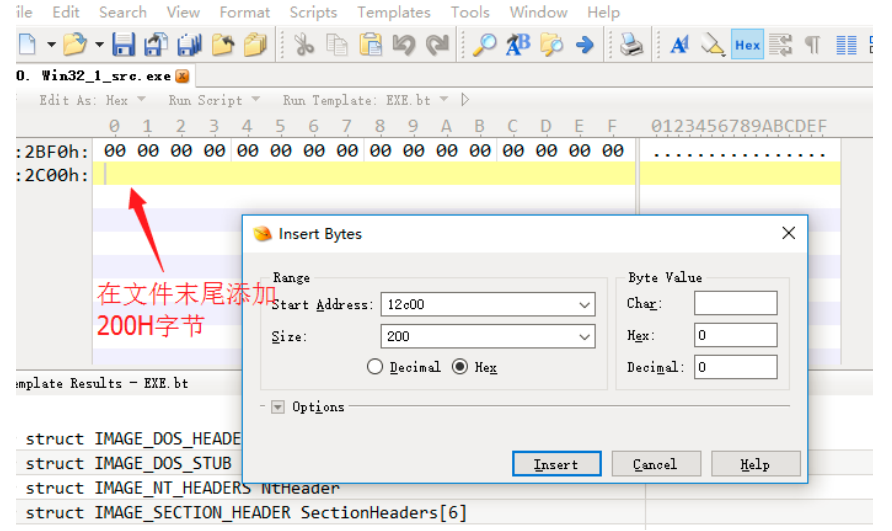
Task: Click the Cancel button
Action: point(656,464)
